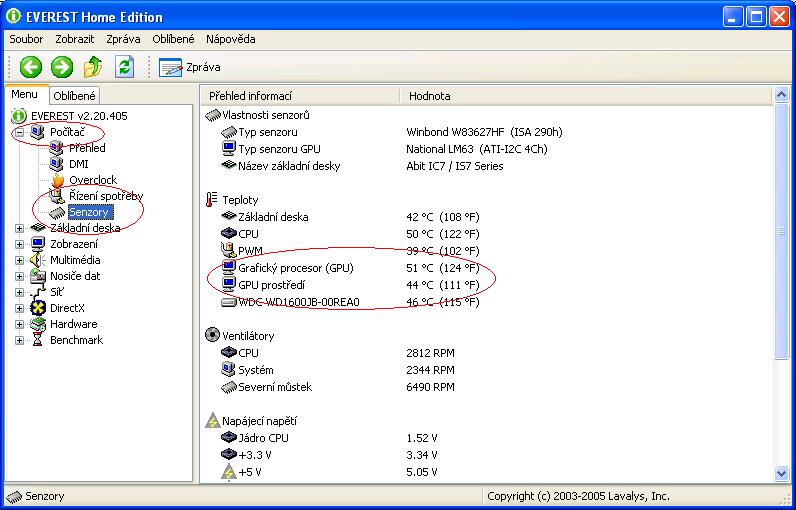Select the CPU 50 °C temperature row
Viewport: 796px width, 510px height.
coord(351,234)
